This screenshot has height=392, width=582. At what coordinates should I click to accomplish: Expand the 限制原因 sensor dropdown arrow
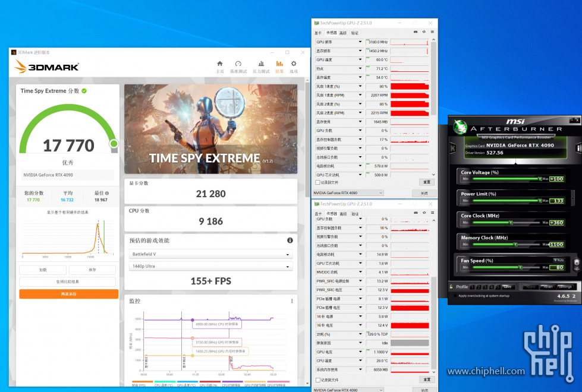(x=360, y=343)
